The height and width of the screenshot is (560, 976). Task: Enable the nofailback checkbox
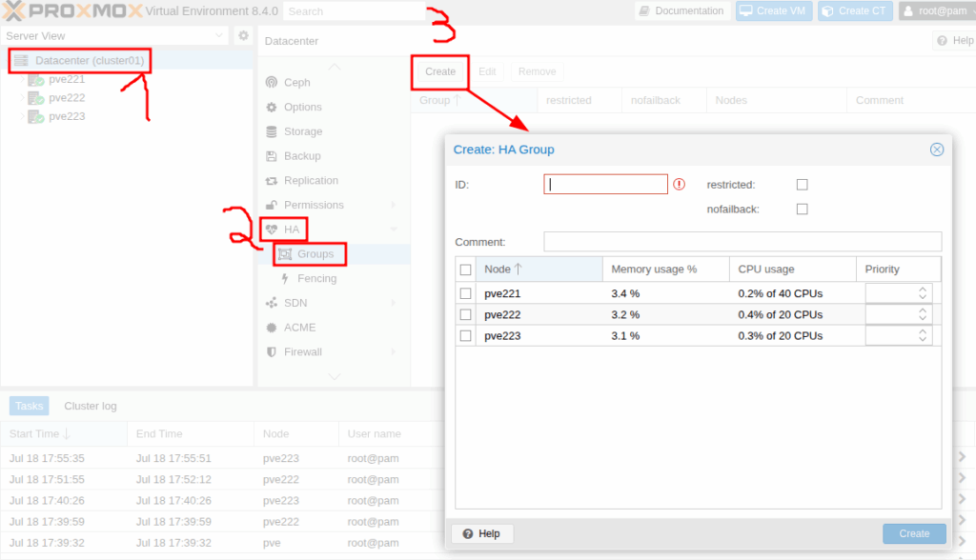pyautogui.click(x=803, y=210)
